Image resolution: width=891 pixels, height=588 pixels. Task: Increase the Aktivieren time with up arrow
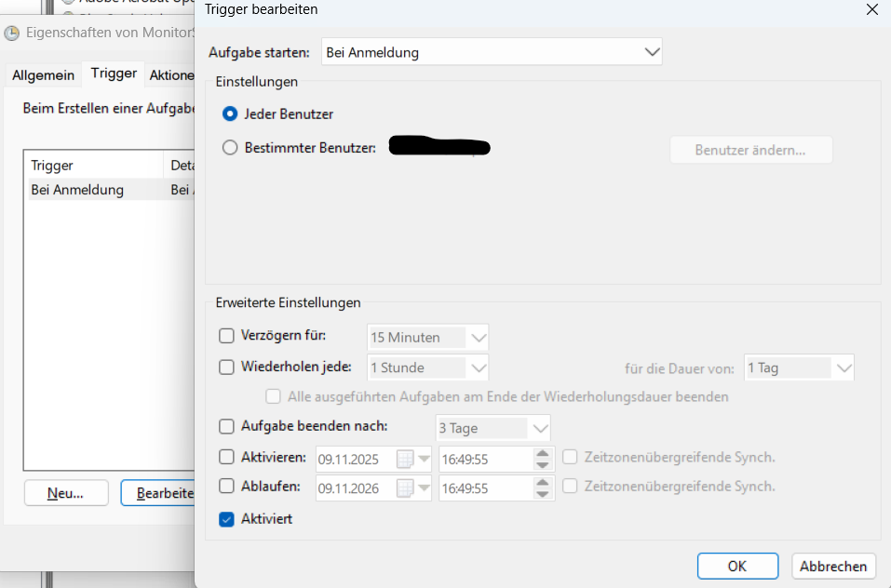coord(543,452)
